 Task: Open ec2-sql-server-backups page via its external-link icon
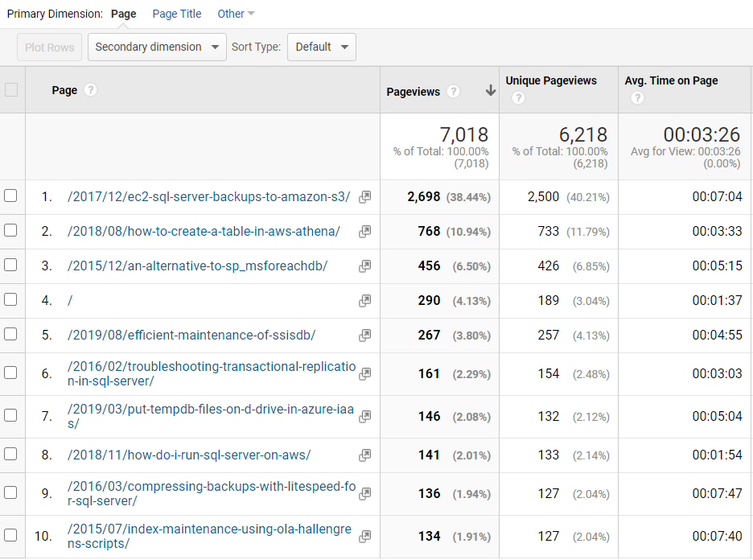(364, 197)
